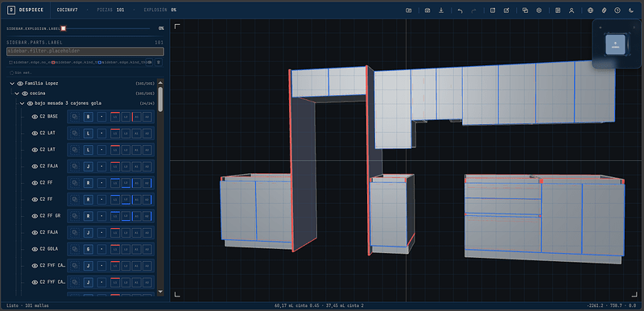This screenshot has width=644, height=311.
Task: Open the user profile icon
Action: (x=572, y=10)
